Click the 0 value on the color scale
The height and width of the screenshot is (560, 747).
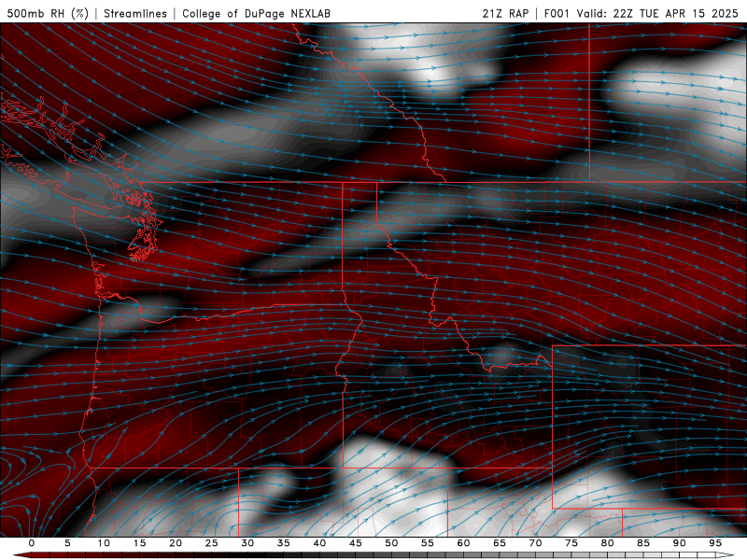click(32, 543)
